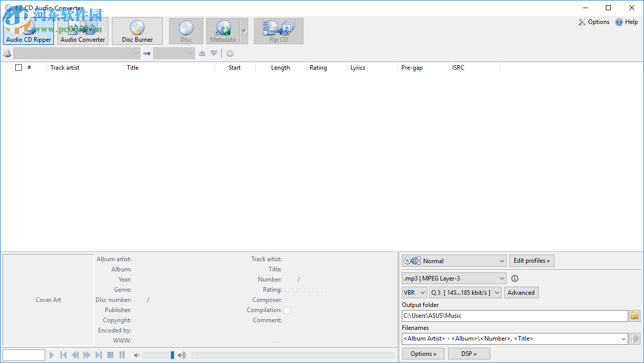
Task: Click the stop playback button
Action: 110,355
